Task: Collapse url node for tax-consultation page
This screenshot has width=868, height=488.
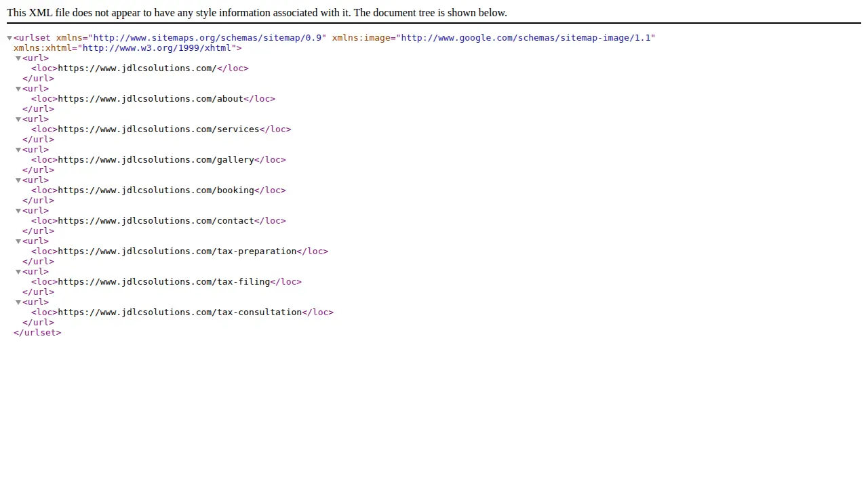Action: pos(18,302)
